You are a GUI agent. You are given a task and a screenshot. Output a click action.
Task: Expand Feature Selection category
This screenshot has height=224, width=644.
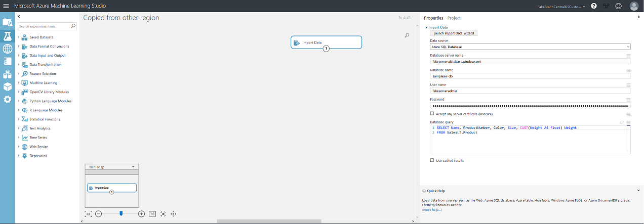coord(19,74)
